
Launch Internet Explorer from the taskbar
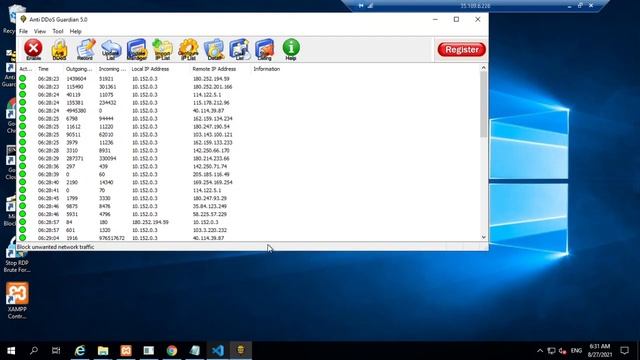pyautogui.click(x=80, y=351)
